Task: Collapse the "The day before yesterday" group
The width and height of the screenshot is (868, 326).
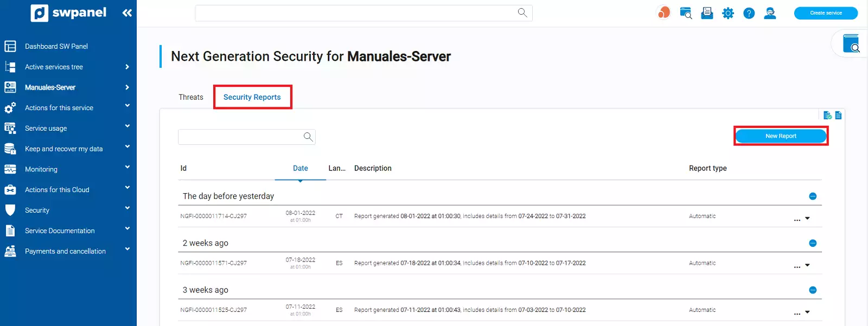Action: click(813, 196)
